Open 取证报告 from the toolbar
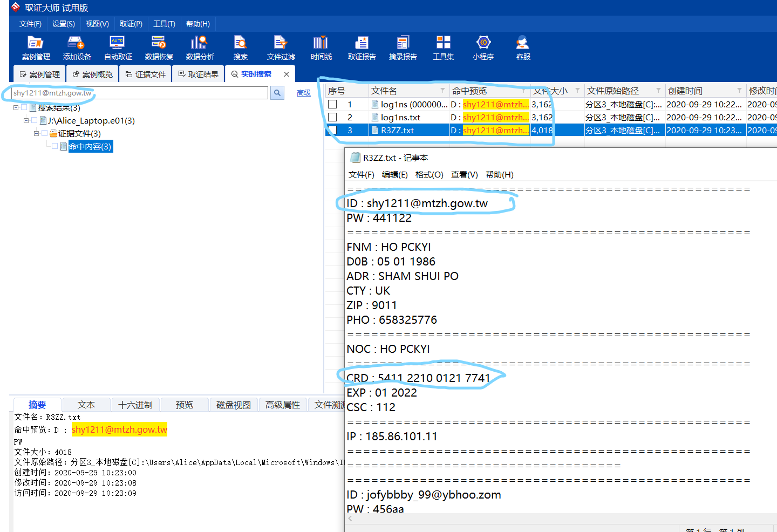777x532 pixels. coord(362,47)
